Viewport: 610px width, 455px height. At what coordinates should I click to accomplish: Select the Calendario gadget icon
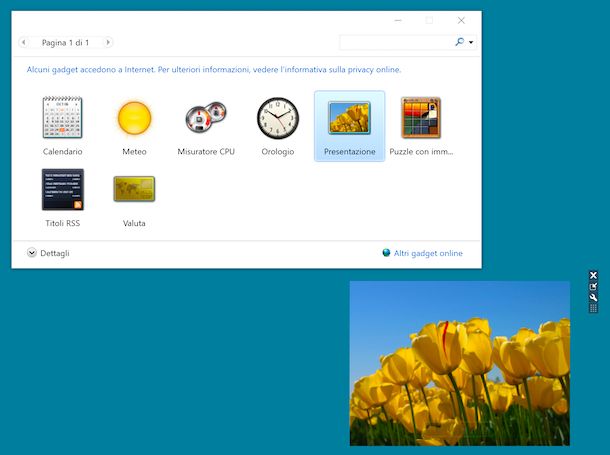(62, 117)
